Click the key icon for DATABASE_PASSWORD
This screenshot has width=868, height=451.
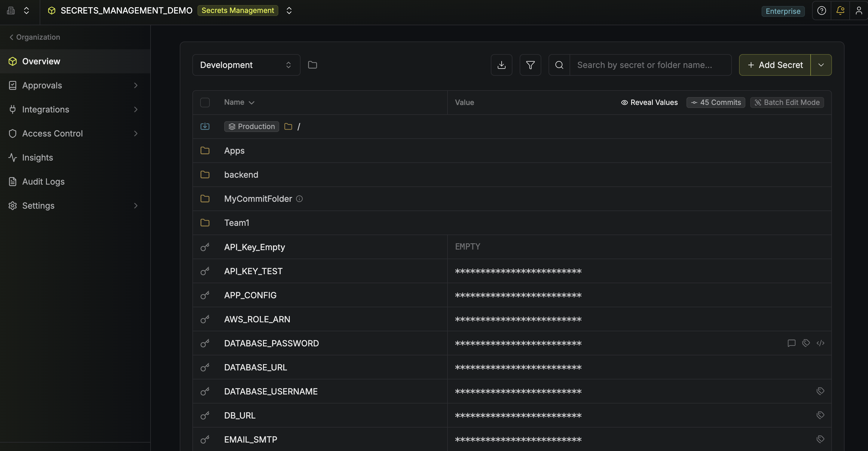(x=205, y=343)
